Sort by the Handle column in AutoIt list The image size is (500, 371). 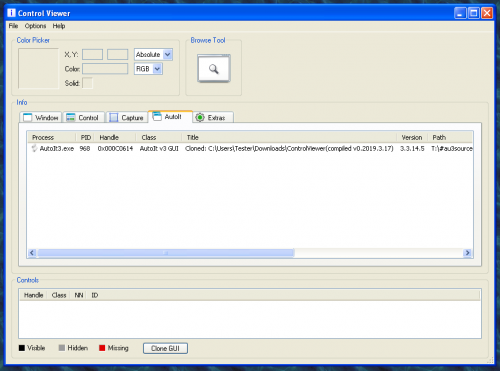point(115,137)
